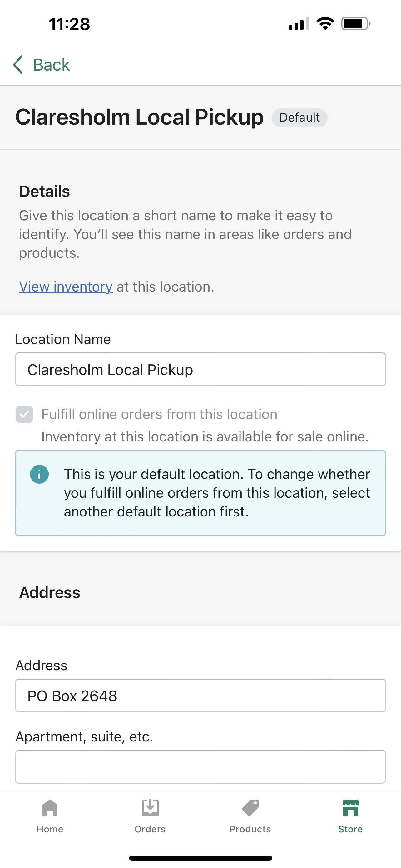The width and height of the screenshot is (401, 868).
Task: Switch to the Orders tab label
Action: [x=150, y=829]
